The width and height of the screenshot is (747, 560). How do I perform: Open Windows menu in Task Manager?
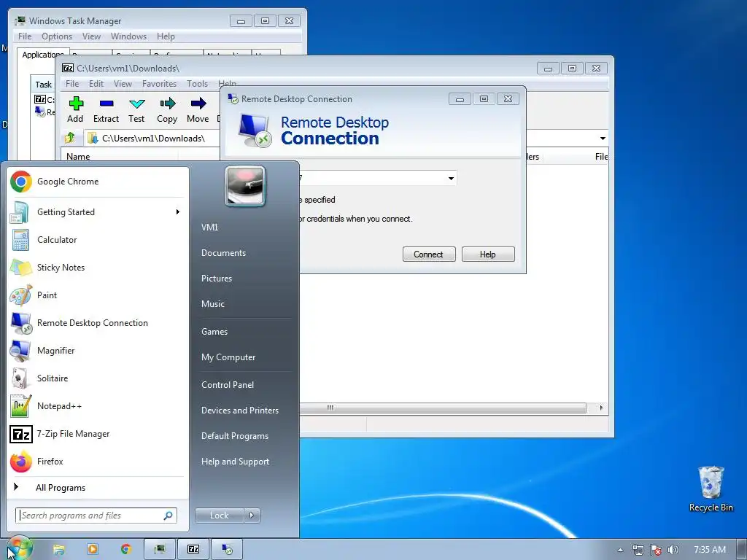tap(128, 36)
